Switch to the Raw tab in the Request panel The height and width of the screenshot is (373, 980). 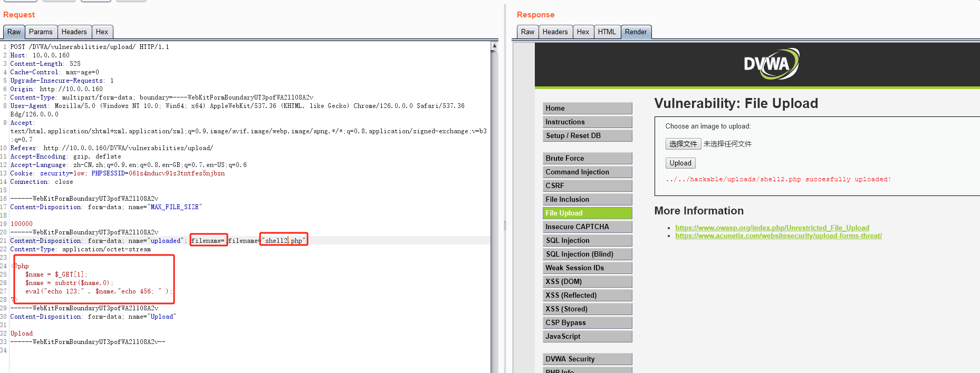[14, 32]
